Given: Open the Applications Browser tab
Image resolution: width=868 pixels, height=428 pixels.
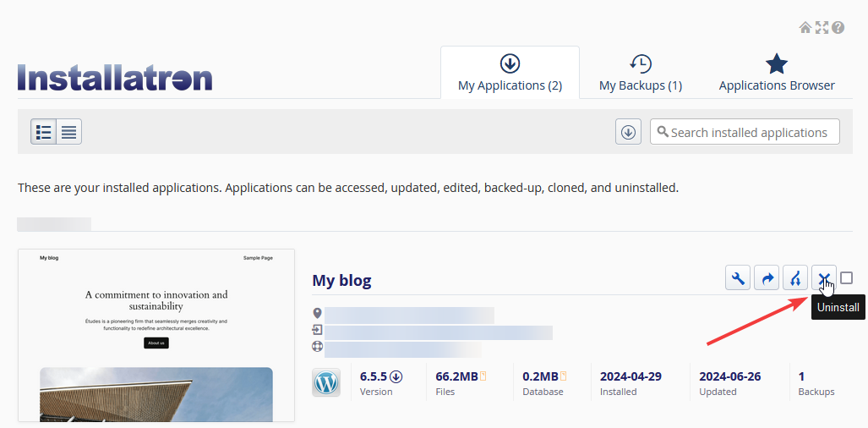Looking at the screenshot, I should 777,73.
